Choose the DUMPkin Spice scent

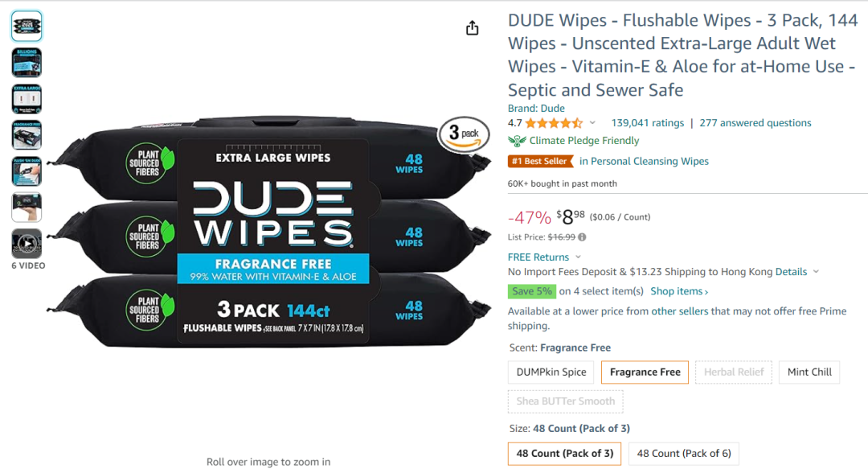click(x=551, y=372)
